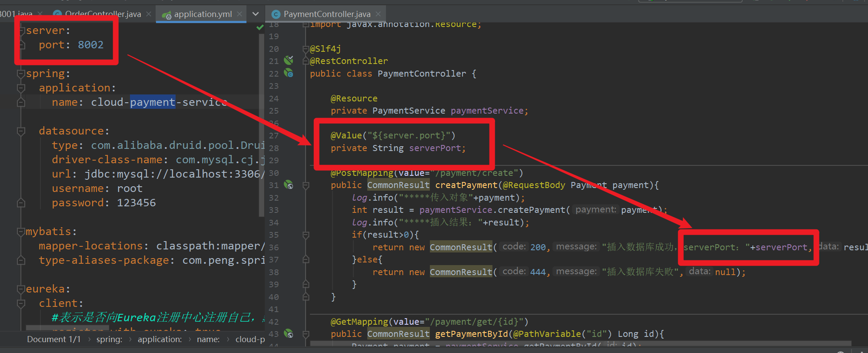Screen dimensions: 868x353
Task: Click the Spring leaf icon on the application.yml tab
Action: click(166, 15)
